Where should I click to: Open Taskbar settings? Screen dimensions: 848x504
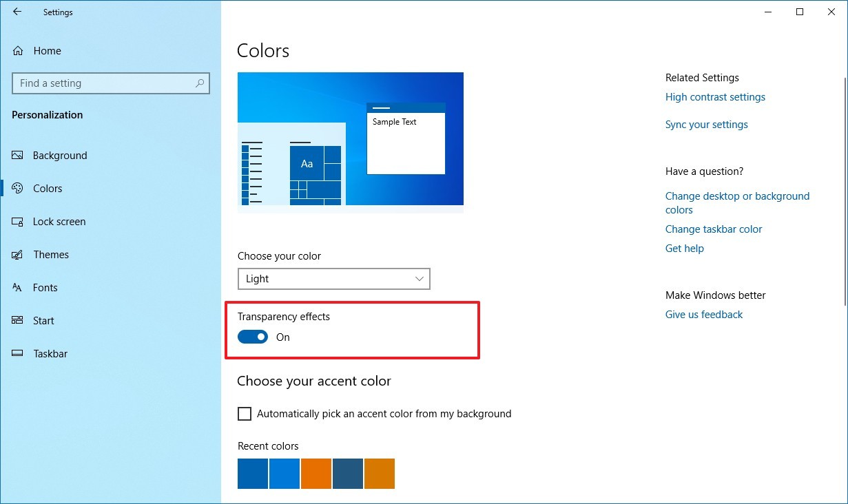click(50, 353)
